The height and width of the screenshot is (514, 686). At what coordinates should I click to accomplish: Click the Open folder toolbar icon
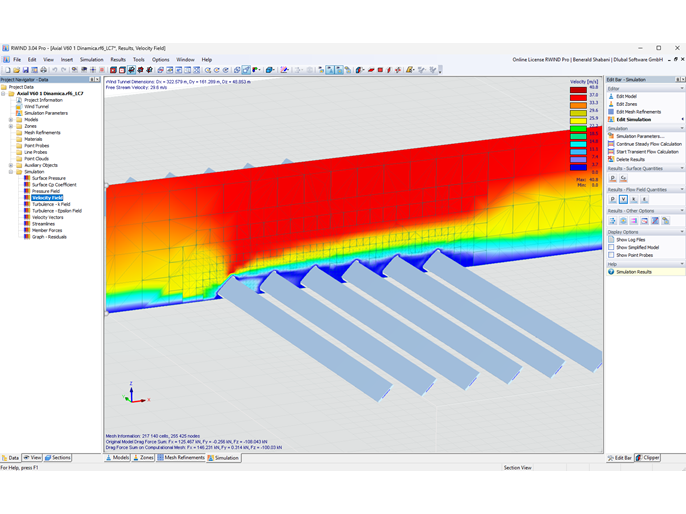coord(17,70)
